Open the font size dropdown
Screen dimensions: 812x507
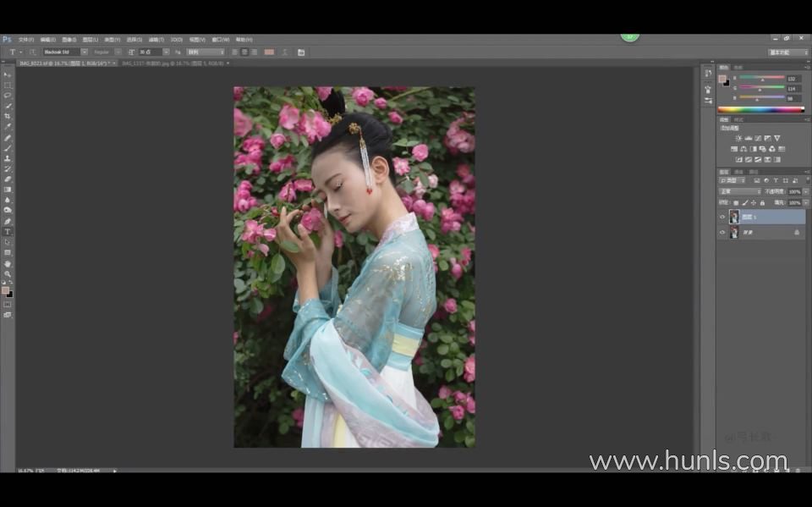(x=166, y=52)
